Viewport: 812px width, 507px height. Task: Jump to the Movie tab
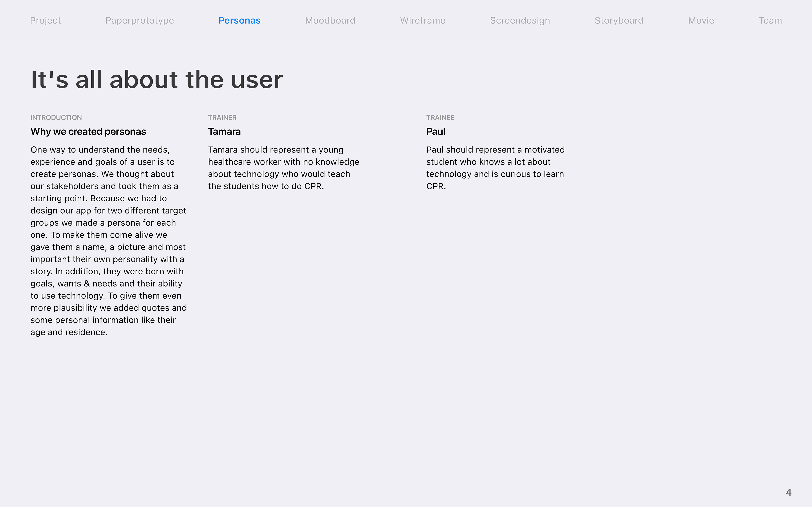[x=701, y=20]
